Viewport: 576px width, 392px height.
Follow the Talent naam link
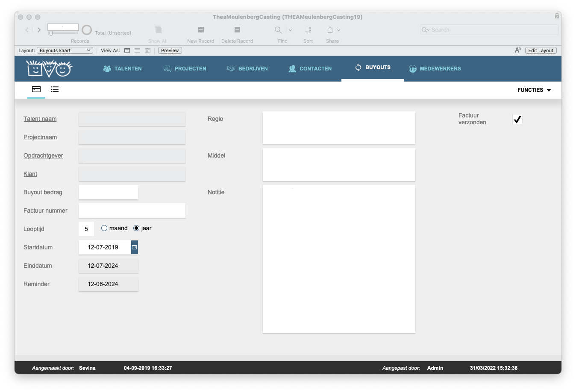coord(40,119)
